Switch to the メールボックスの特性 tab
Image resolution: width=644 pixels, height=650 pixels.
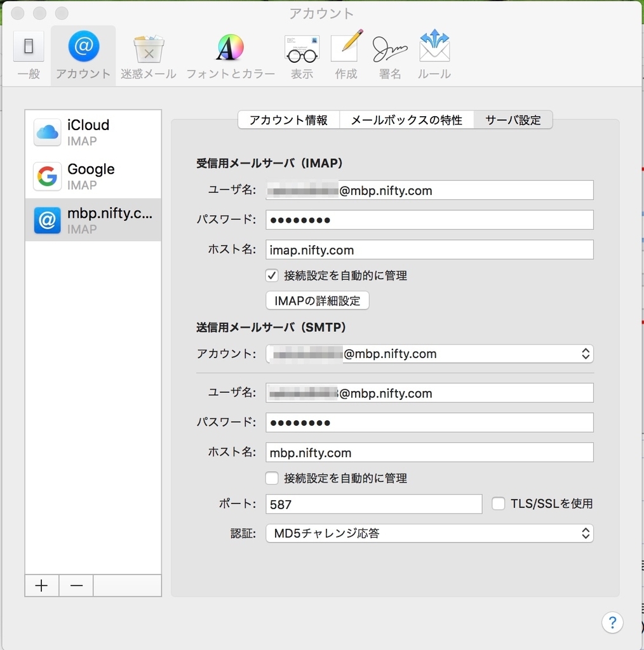click(406, 120)
